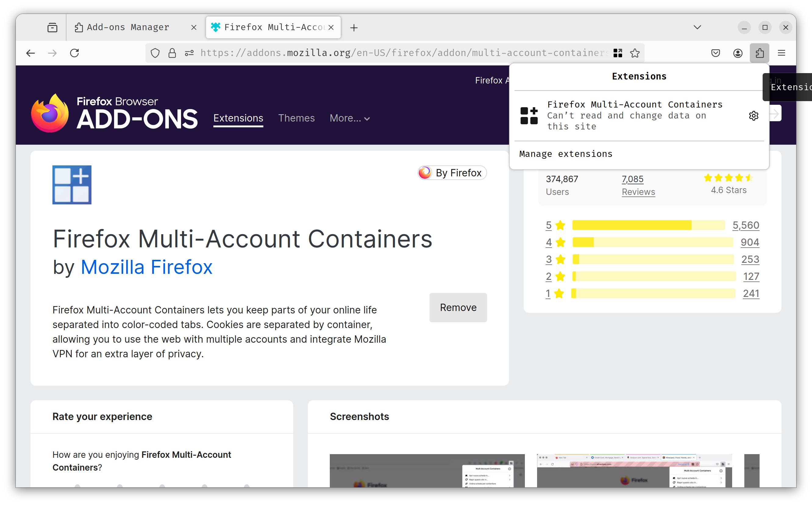
Task: Switch to the Add-ons Manager tab
Action: (x=135, y=27)
